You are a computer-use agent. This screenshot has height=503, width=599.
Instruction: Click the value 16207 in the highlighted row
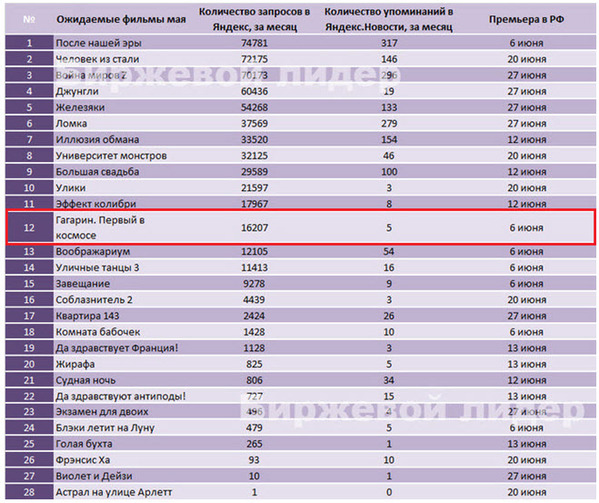(x=254, y=228)
